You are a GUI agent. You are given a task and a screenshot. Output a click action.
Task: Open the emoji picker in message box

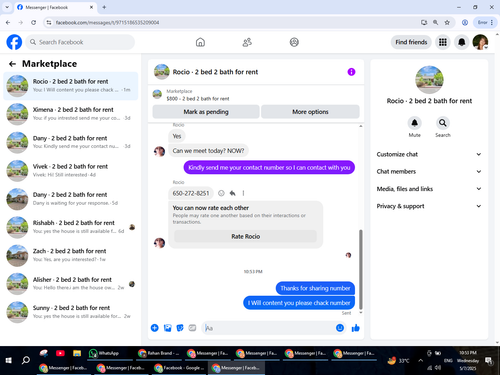pyautogui.click(x=340, y=328)
